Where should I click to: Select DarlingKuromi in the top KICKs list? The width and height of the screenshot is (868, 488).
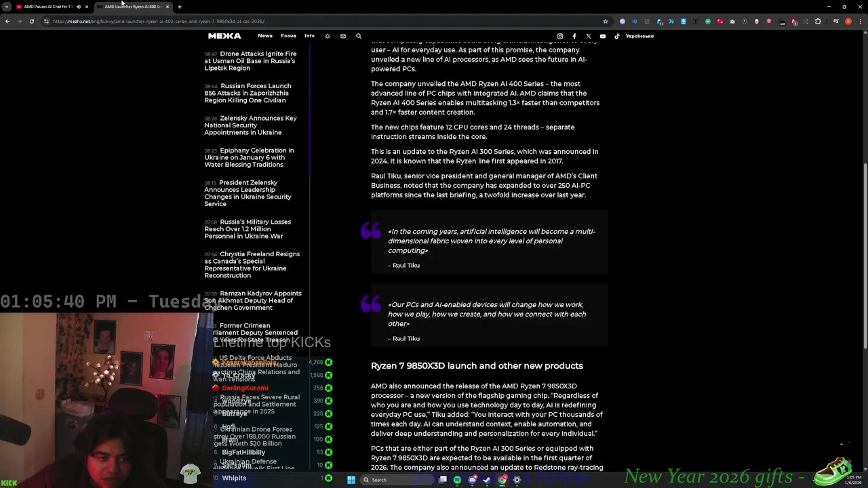[245, 388]
